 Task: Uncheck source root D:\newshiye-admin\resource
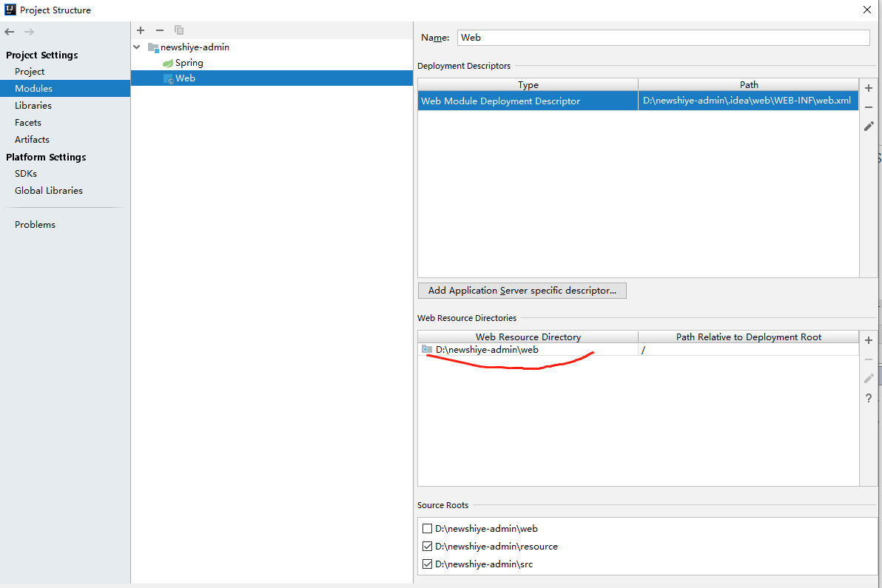click(428, 547)
